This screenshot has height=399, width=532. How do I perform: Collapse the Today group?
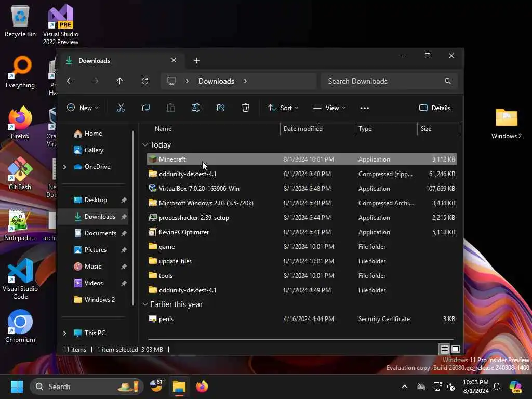[x=145, y=145]
